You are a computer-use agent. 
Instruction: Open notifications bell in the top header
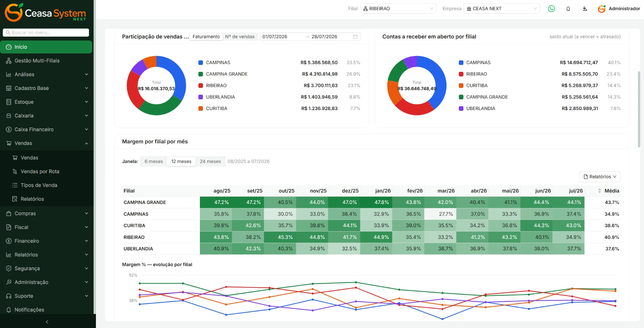click(x=568, y=9)
